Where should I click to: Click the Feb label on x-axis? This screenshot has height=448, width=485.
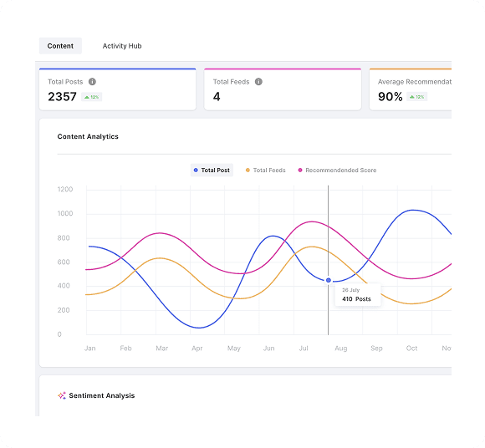(125, 349)
